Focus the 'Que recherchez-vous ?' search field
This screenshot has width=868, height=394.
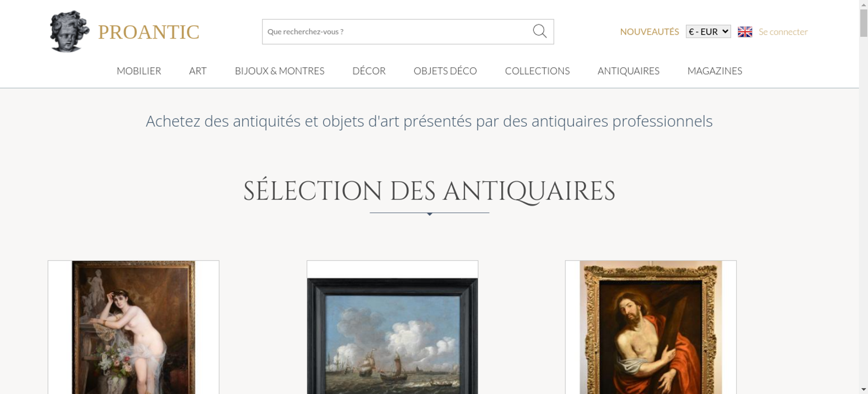(397, 32)
